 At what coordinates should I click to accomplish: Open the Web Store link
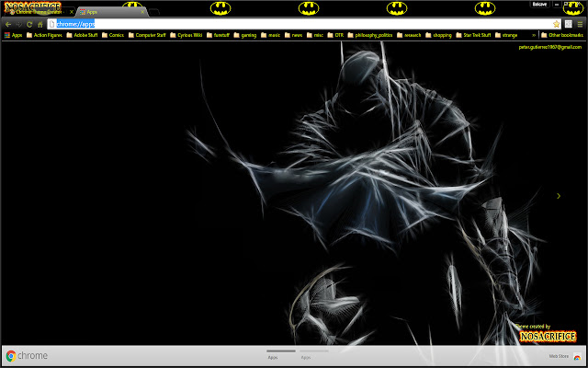click(x=559, y=356)
